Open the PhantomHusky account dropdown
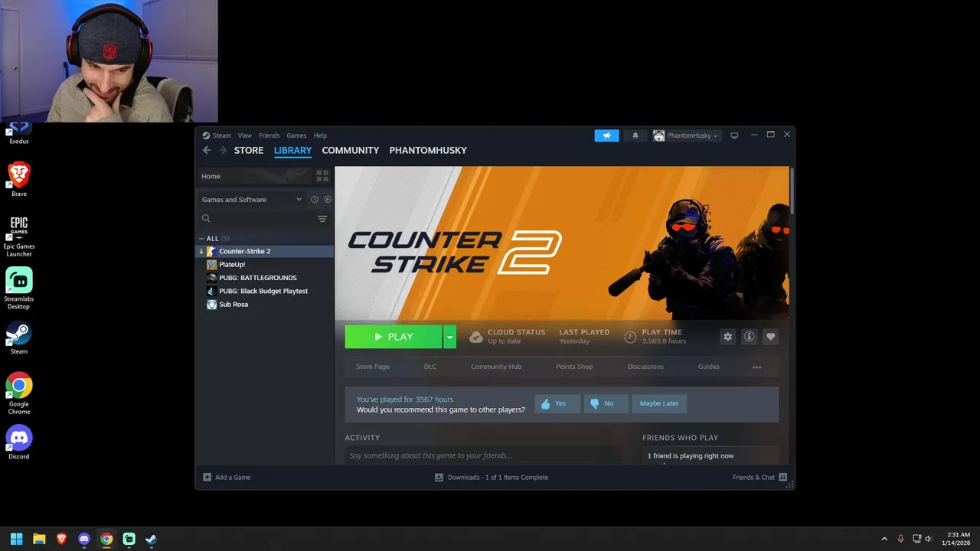 pyautogui.click(x=686, y=135)
